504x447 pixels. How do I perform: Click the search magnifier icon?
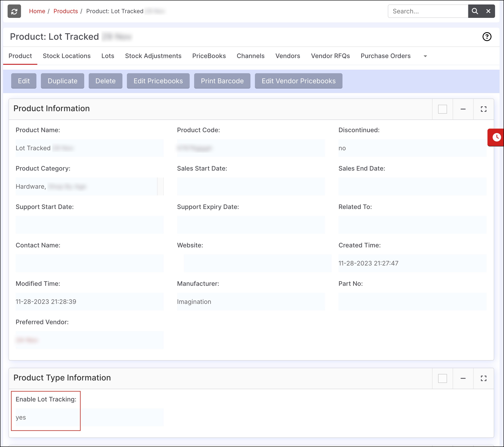475,11
